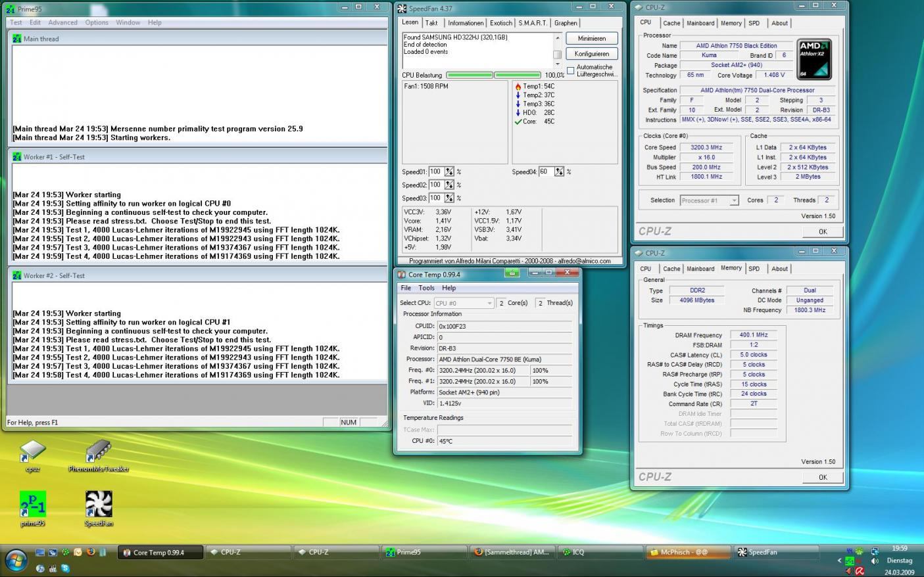
Task: Click Core Temp title bar icon
Action: tap(402, 275)
